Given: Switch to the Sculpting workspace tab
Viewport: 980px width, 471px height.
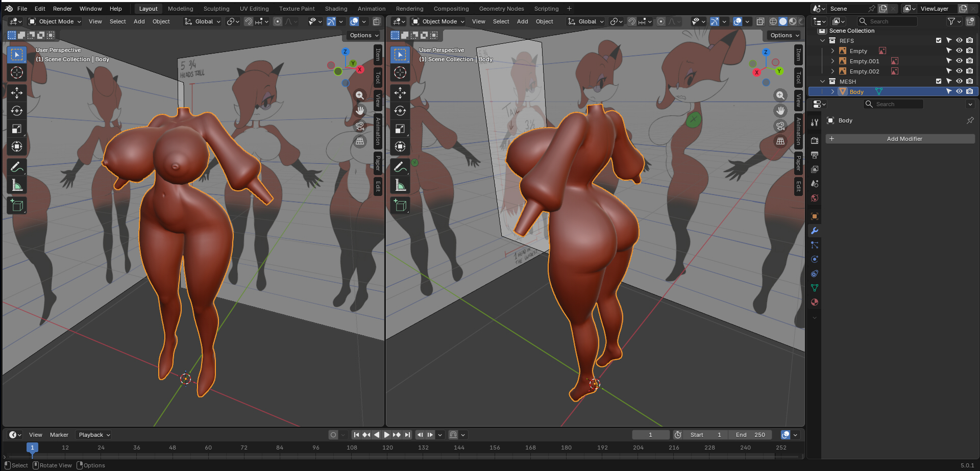Looking at the screenshot, I should tap(216, 9).
